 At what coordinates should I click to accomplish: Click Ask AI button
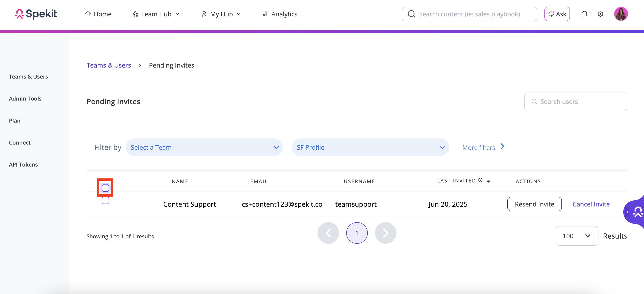[557, 14]
